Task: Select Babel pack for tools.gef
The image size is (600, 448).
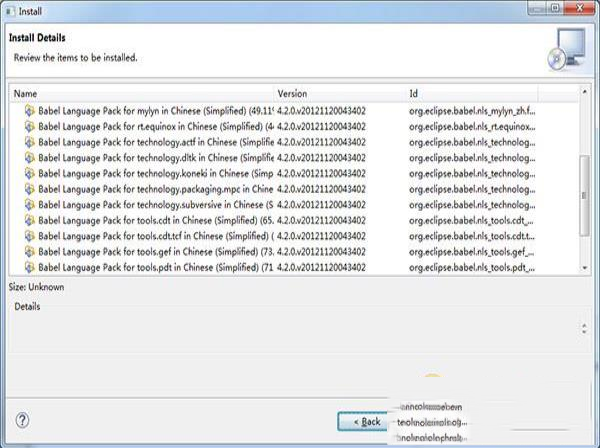Action: [x=155, y=252]
